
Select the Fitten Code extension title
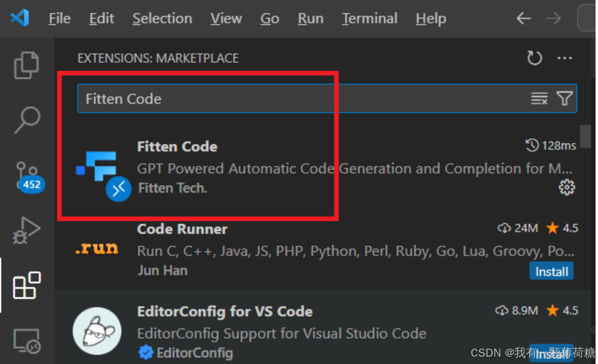[x=177, y=147]
